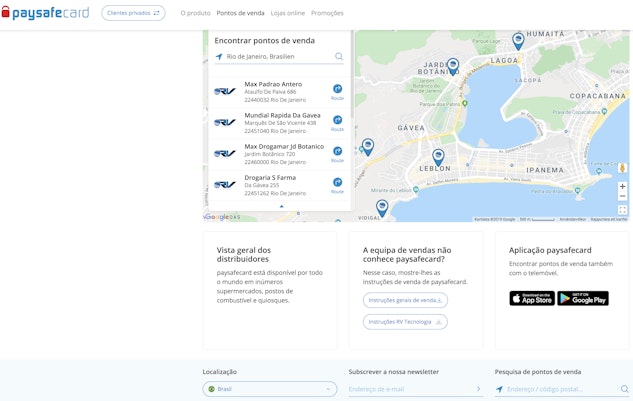The image size is (633, 401).
Task: Click the results list scrollbar
Action: pyautogui.click(x=352, y=75)
